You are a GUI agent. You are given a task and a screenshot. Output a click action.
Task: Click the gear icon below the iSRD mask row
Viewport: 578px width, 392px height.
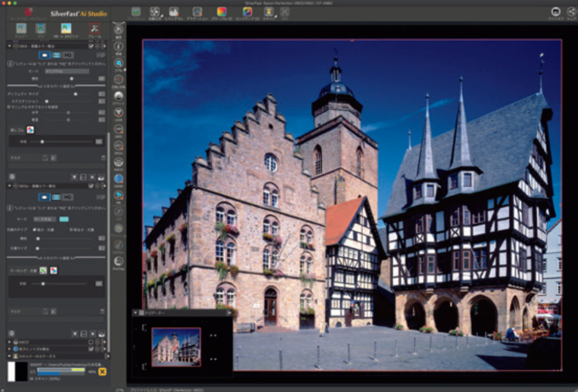[x=12, y=177]
